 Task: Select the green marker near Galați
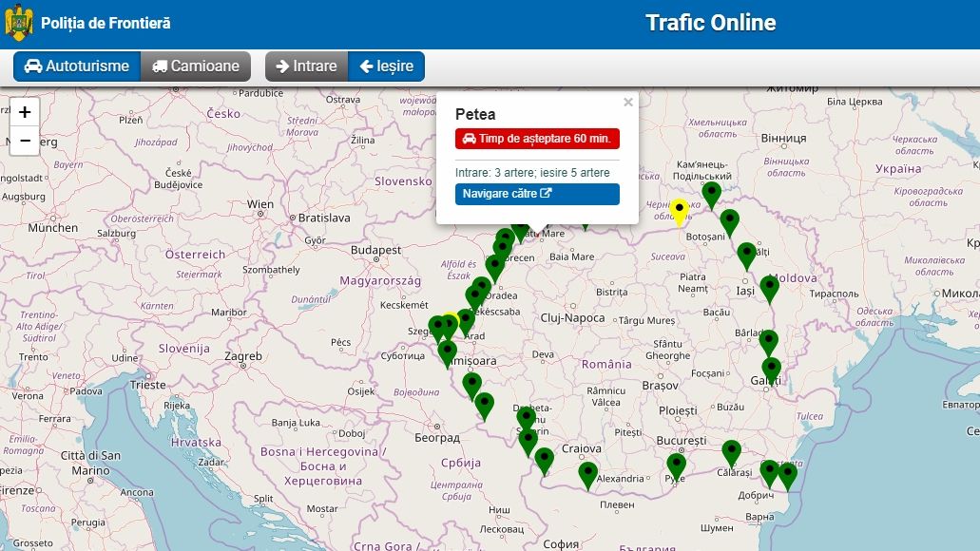point(771,369)
